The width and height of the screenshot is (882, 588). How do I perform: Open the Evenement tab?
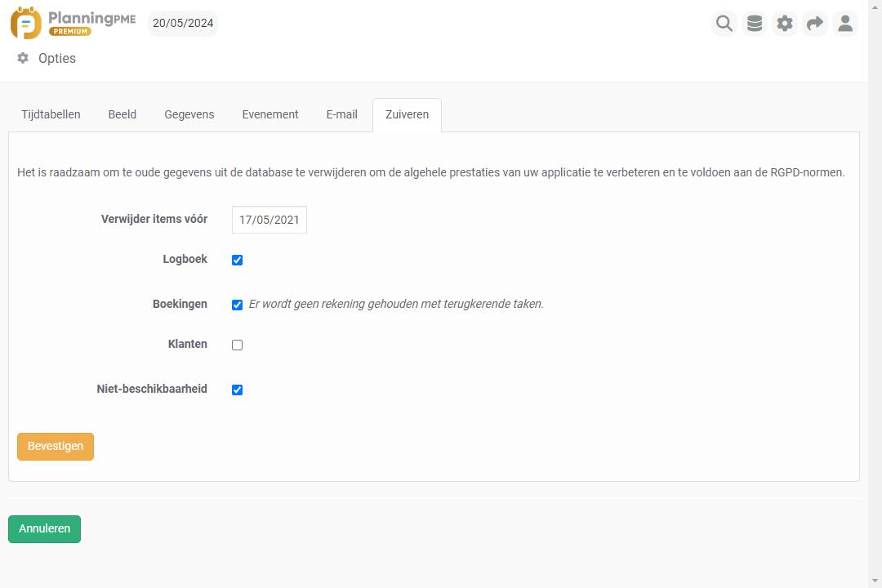[270, 115]
